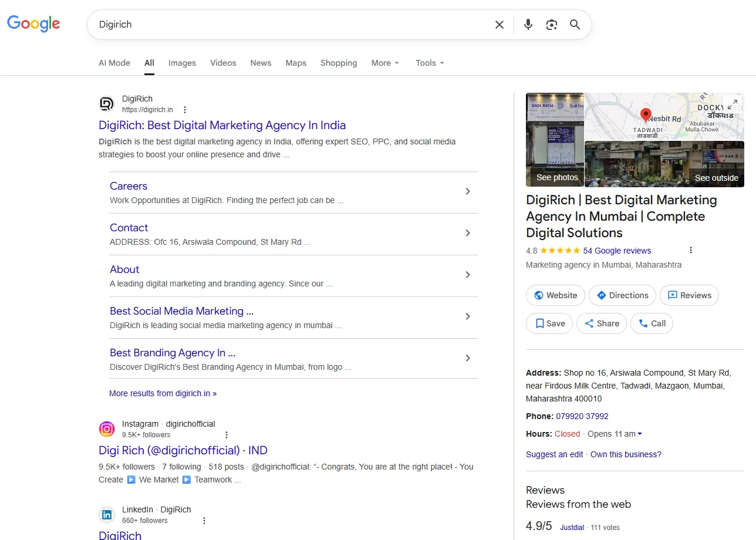
Task: Click the magnifying glass search icon
Action: [575, 25]
